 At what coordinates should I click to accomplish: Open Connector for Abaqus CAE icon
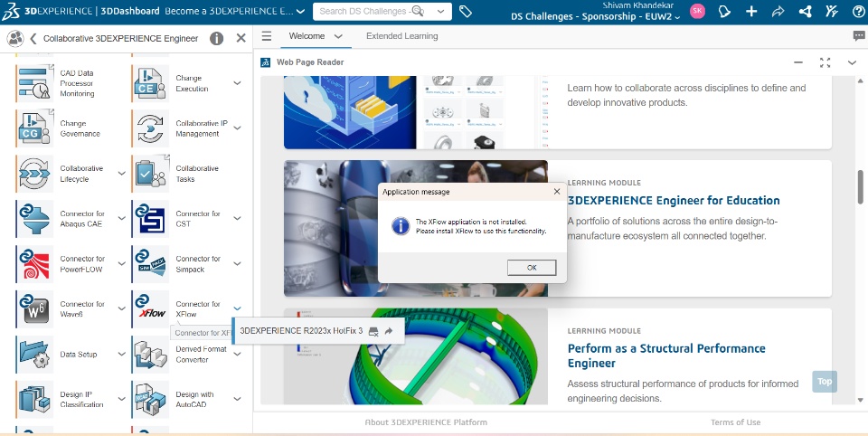[x=35, y=218]
